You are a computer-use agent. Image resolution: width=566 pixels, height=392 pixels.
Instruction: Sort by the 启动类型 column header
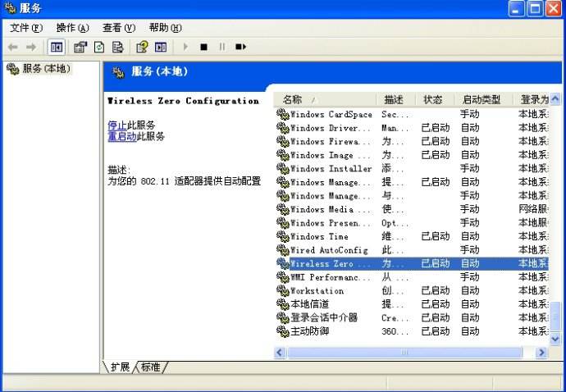[x=483, y=99]
